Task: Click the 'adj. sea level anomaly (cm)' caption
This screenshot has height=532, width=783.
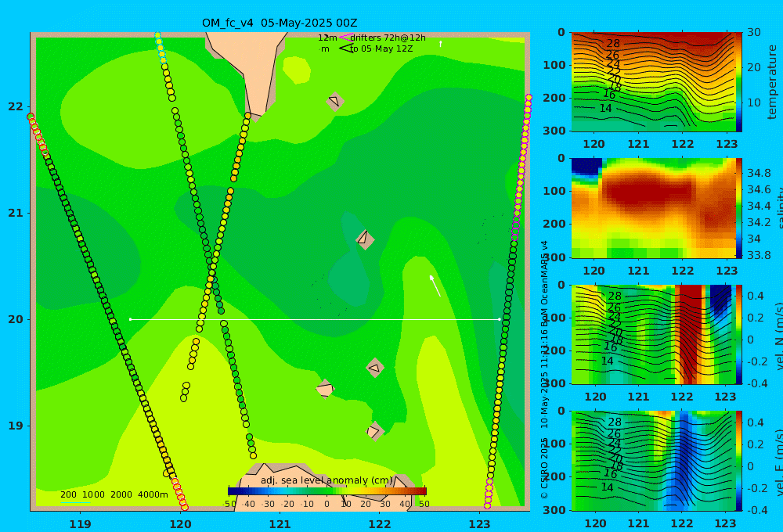Action: click(x=327, y=480)
